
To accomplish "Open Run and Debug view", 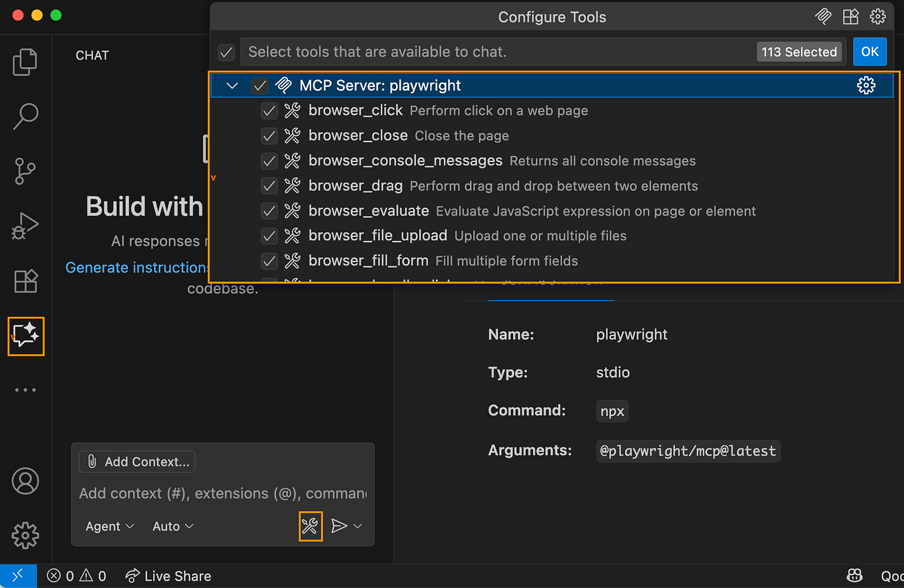I will 25,226.
